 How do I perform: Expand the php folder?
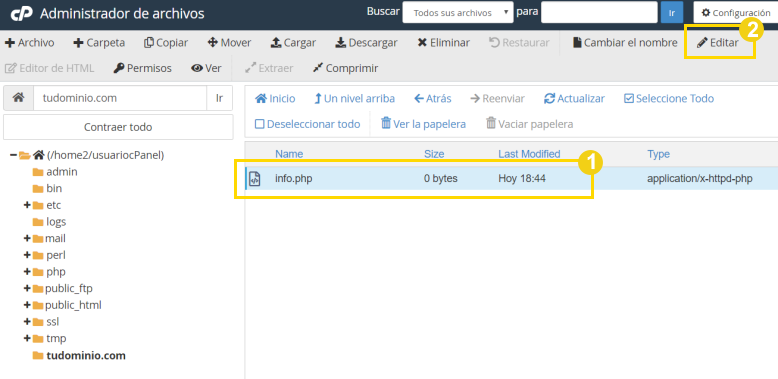coord(27,272)
